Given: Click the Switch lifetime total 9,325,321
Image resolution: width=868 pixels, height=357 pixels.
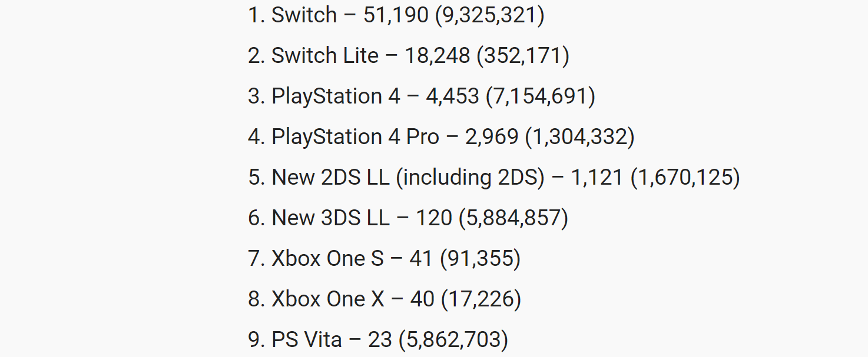Looking at the screenshot, I should [x=489, y=15].
